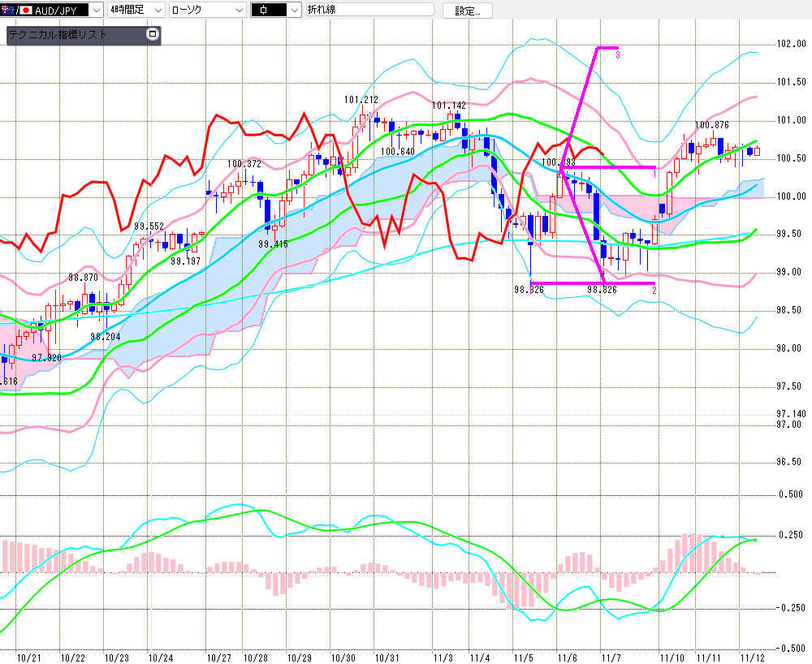
Task: Click the 101.212 high price label
Action: coord(361,100)
